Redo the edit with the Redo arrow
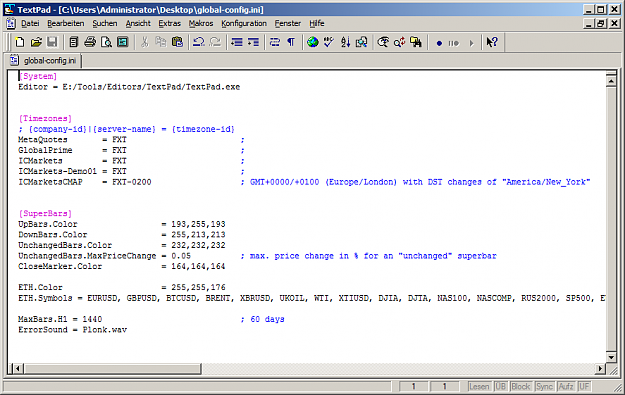 point(215,42)
